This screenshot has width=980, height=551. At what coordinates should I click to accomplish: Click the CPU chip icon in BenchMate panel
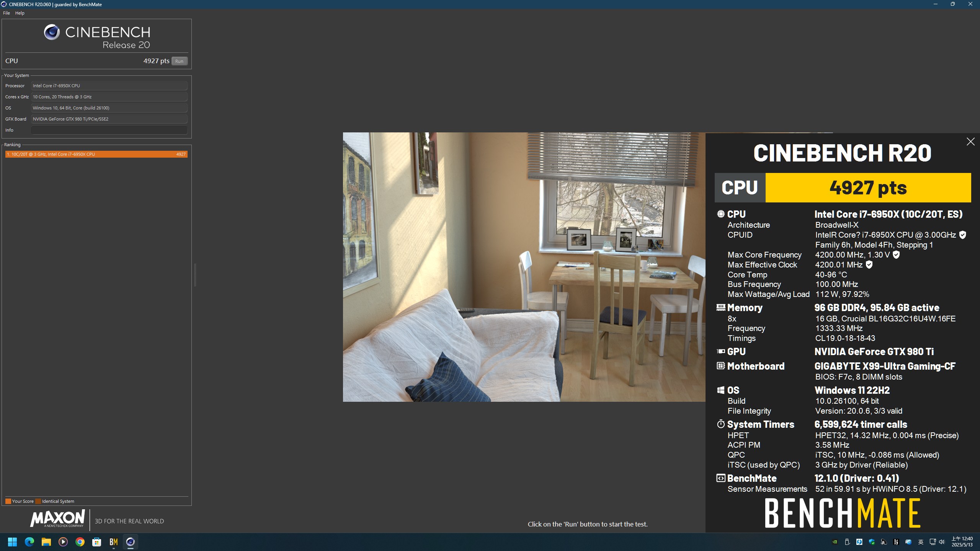point(721,214)
